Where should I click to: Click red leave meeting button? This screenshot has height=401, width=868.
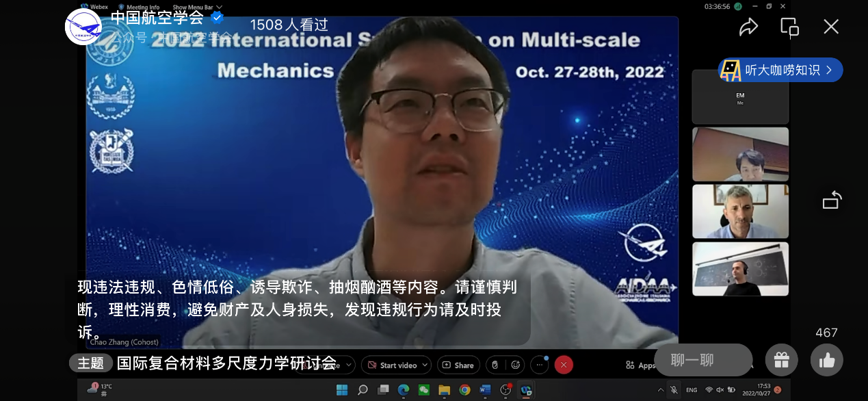tap(563, 365)
